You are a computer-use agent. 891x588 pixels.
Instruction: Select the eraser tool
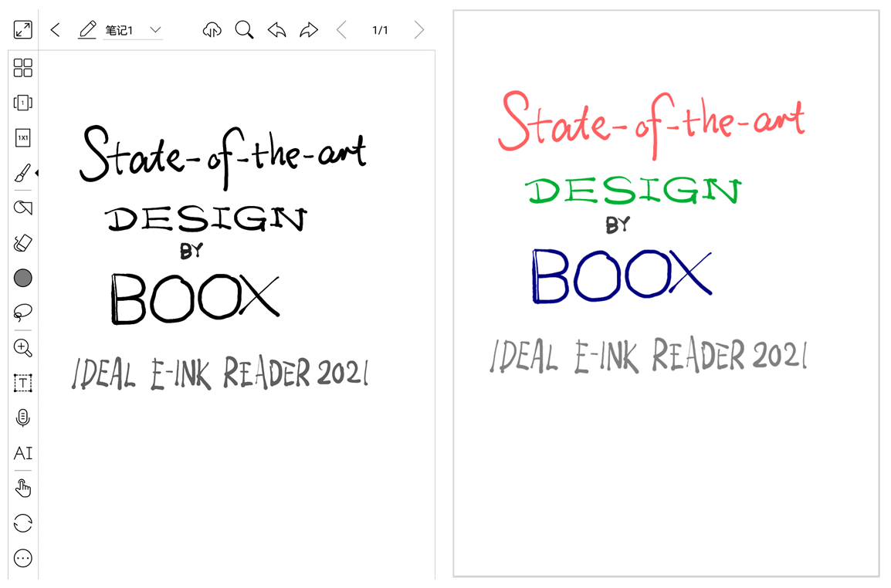[22, 243]
